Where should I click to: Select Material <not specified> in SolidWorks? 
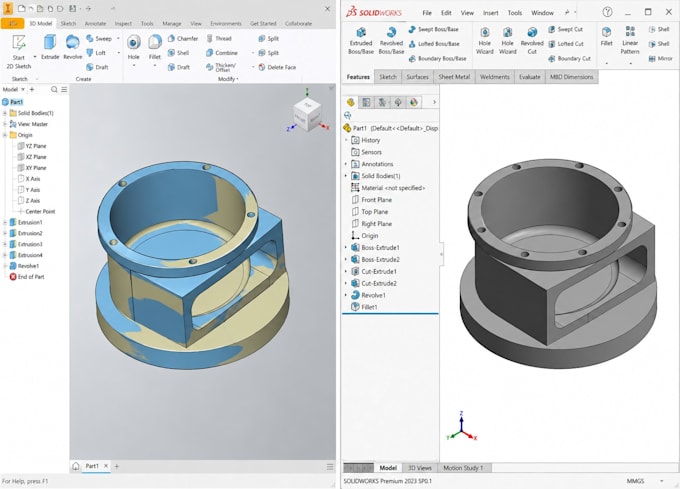click(388, 188)
